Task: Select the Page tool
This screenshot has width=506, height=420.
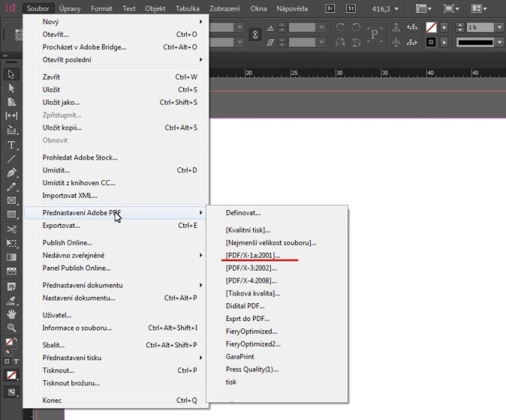Action: tap(11, 102)
